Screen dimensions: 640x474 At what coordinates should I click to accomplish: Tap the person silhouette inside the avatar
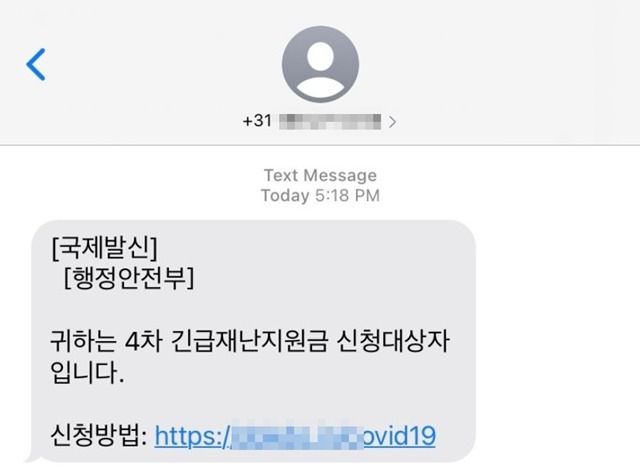click(x=320, y=69)
